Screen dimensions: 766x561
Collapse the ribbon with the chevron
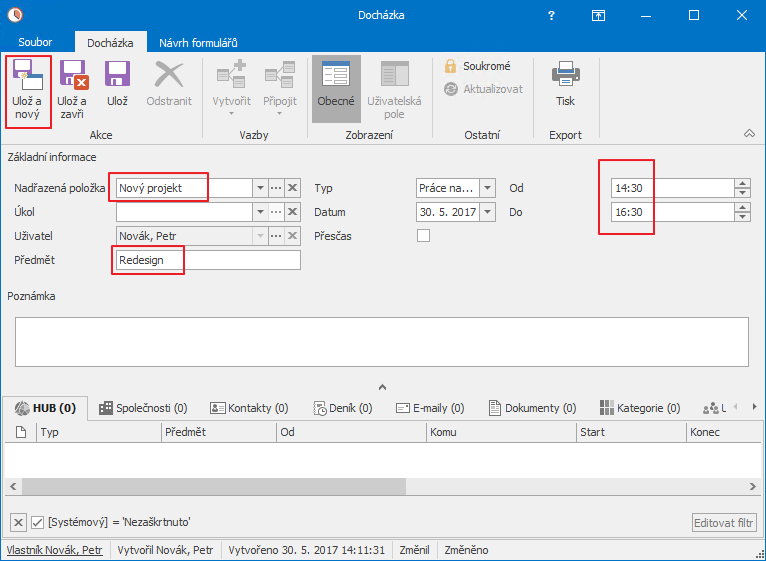[749, 133]
